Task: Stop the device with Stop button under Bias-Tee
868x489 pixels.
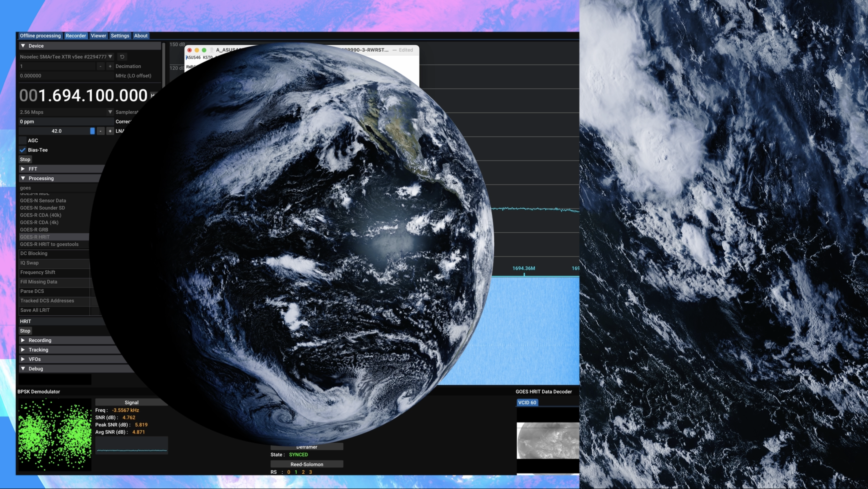Action: [x=25, y=159]
